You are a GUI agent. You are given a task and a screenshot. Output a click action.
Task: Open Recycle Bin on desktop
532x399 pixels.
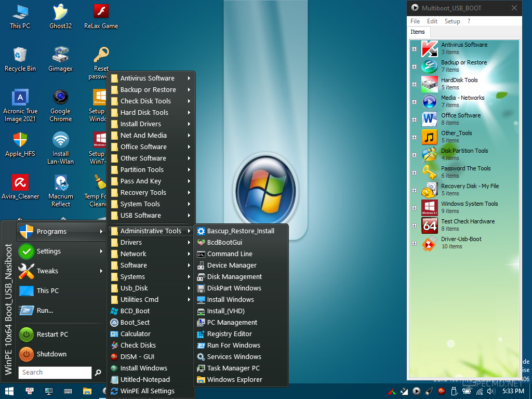coord(20,59)
